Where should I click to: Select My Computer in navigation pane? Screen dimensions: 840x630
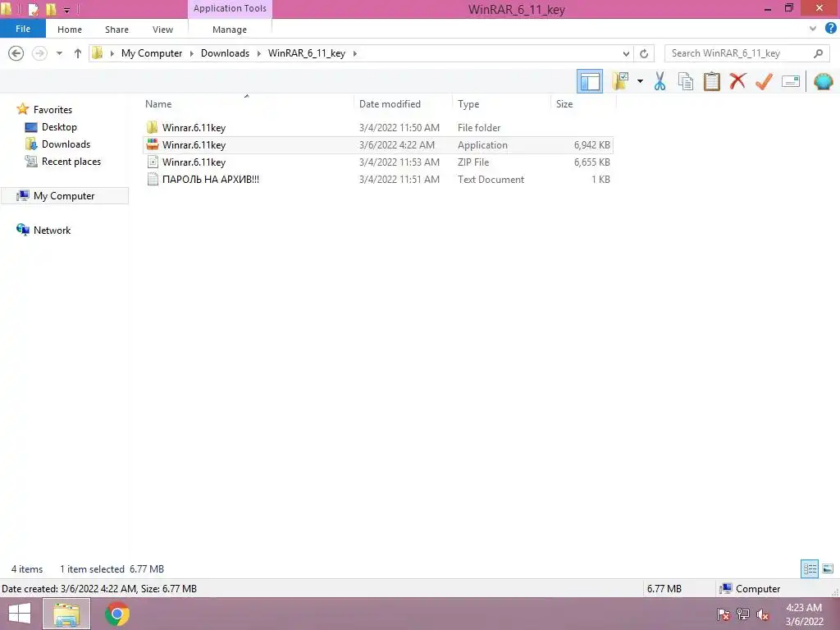click(64, 195)
